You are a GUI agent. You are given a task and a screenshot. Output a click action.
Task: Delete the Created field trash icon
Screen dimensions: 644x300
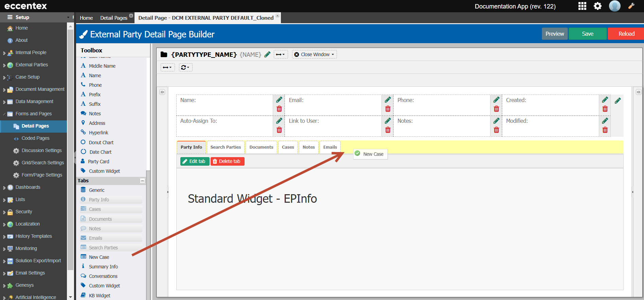pyautogui.click(x=605, y=109)
